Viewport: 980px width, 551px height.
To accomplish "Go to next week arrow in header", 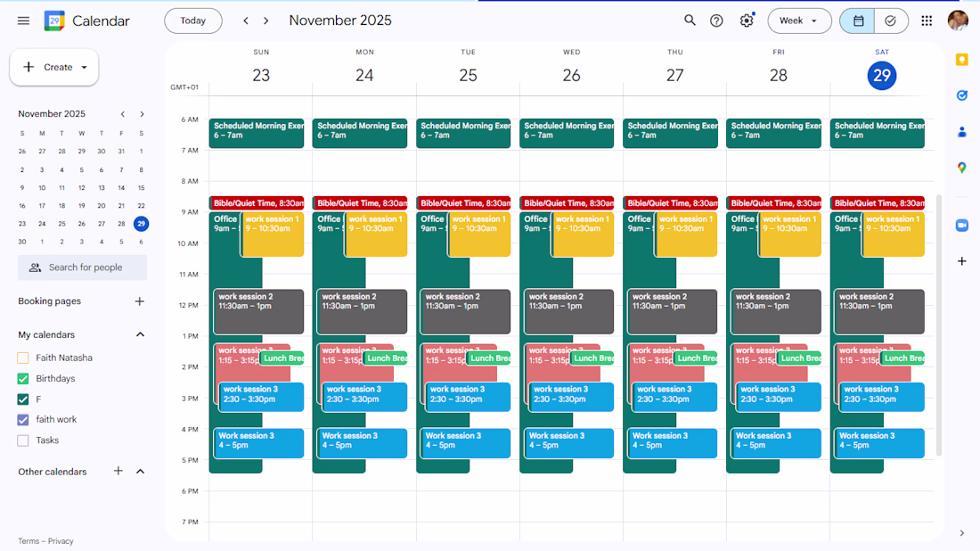I will pyautogui.click(x=266, y=21).
